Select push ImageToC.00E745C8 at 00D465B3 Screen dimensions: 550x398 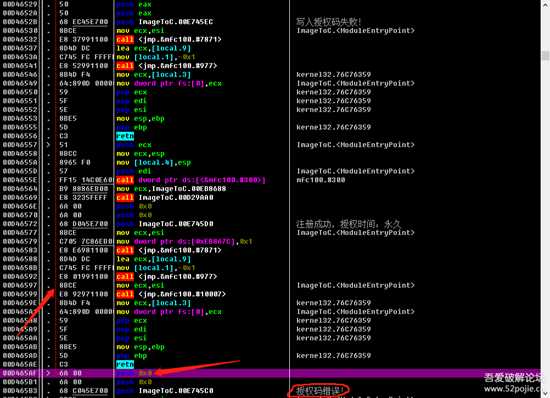click(x=165, y=391)
